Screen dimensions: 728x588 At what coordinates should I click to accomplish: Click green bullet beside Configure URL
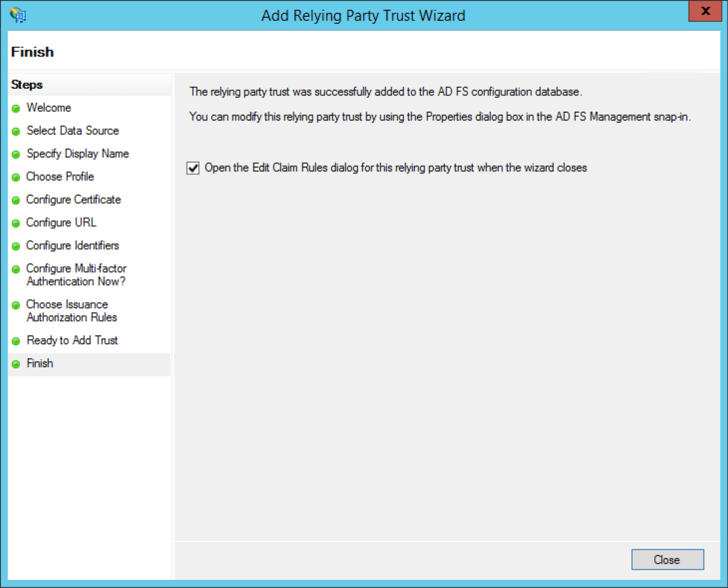pos(16,223)
